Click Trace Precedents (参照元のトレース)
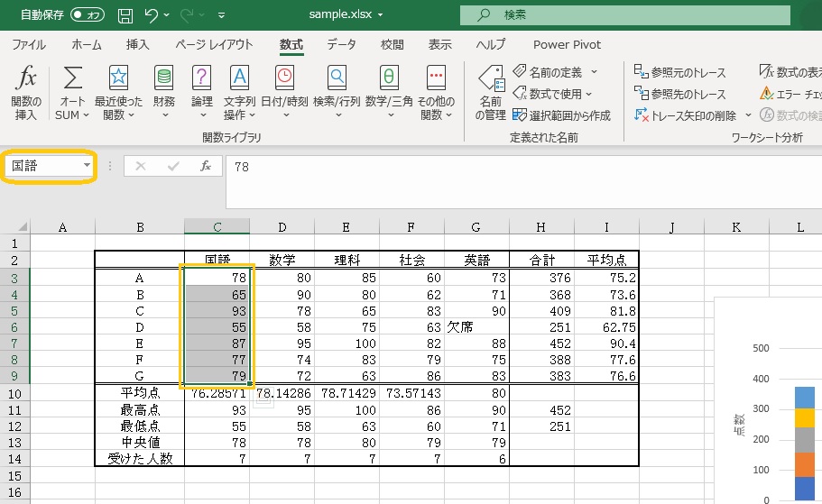Screen dimensions: 822x504 pos(679,72)
